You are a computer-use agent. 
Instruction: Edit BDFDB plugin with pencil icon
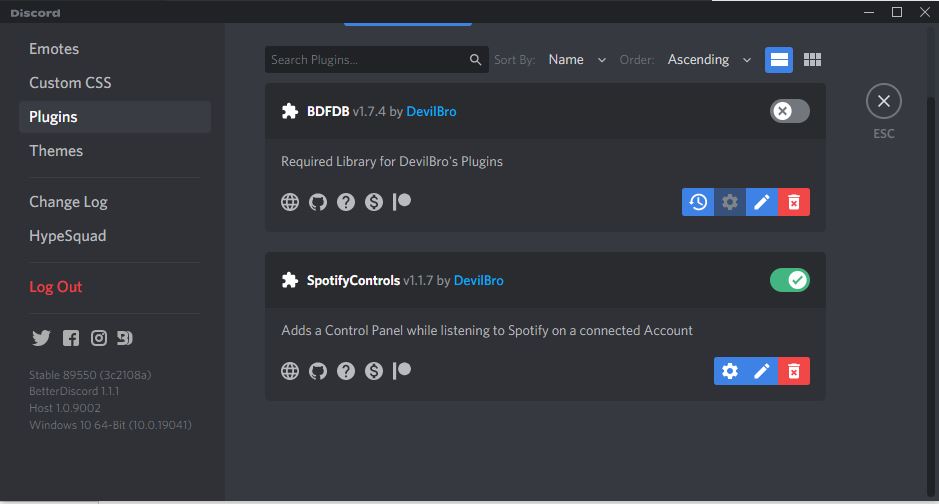[762, 202]
